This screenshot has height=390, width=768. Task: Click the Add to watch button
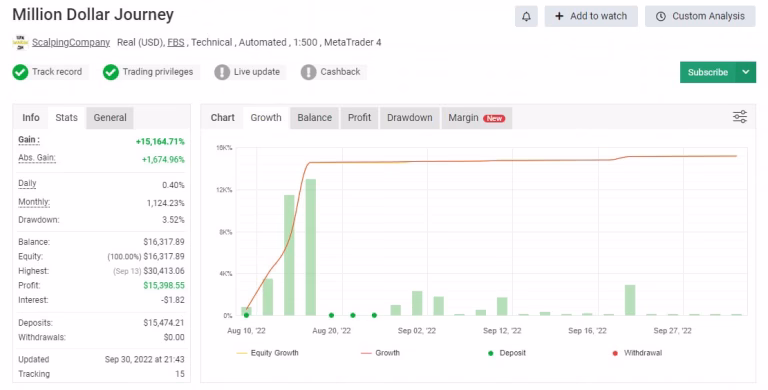[591, 16]
